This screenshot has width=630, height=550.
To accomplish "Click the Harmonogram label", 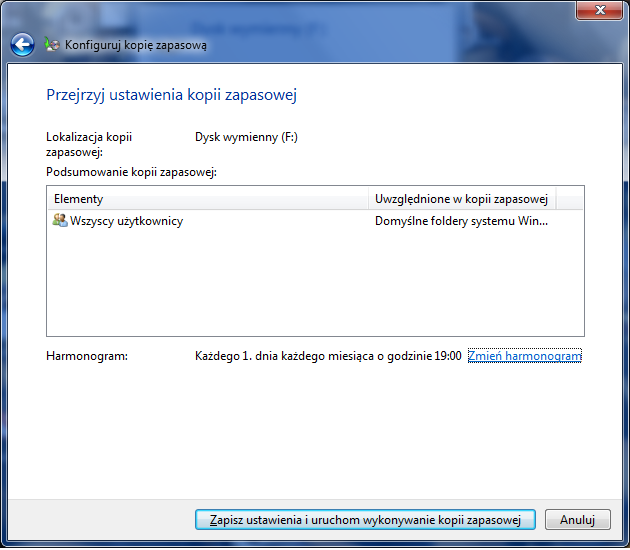I will click(87, 356).
